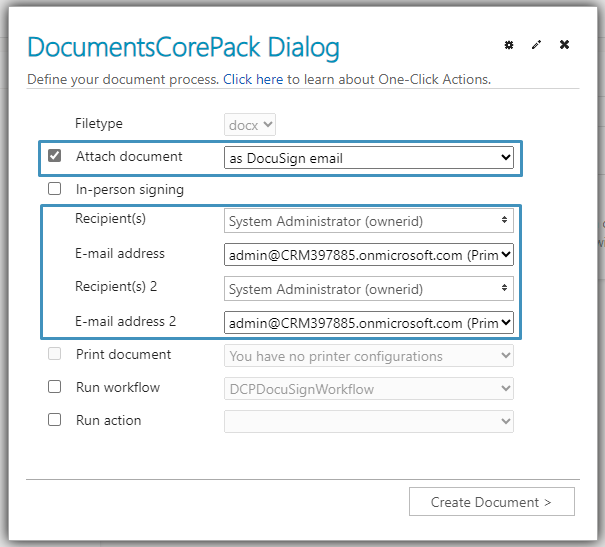
Task: Uncheck the Attach document checkbox
Action: pyautogui.click(x=54, y=156)
